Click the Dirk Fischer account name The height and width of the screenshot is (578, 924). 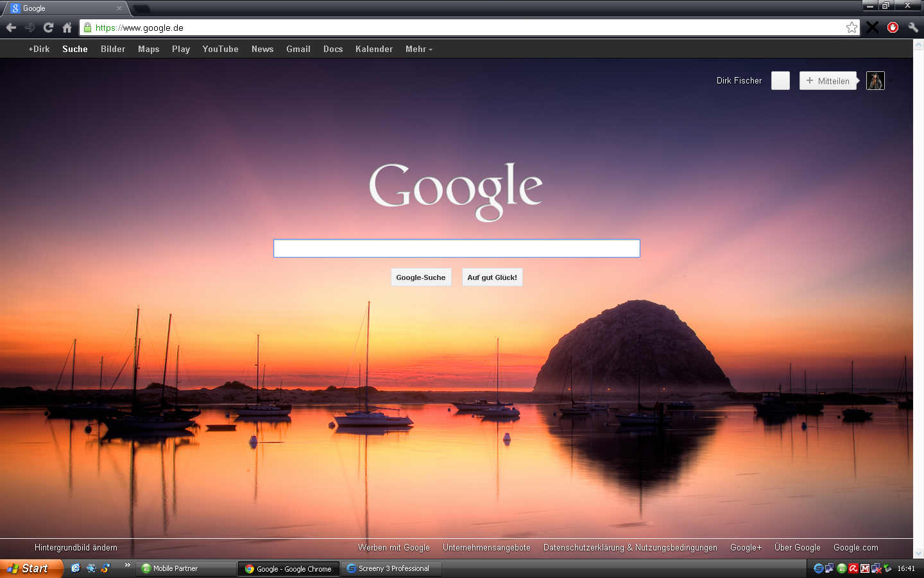[739, 80]
